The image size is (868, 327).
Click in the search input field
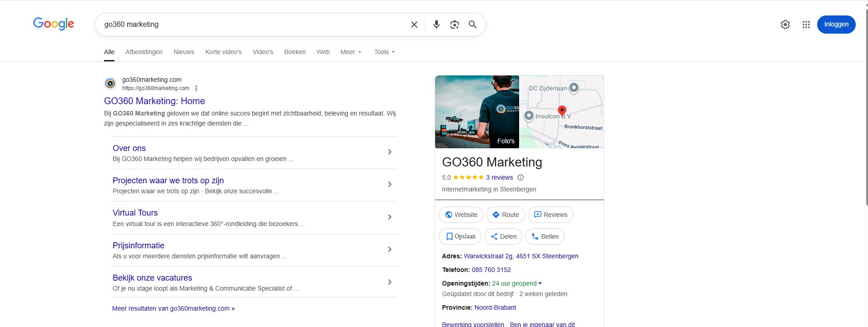click(254, 25)
